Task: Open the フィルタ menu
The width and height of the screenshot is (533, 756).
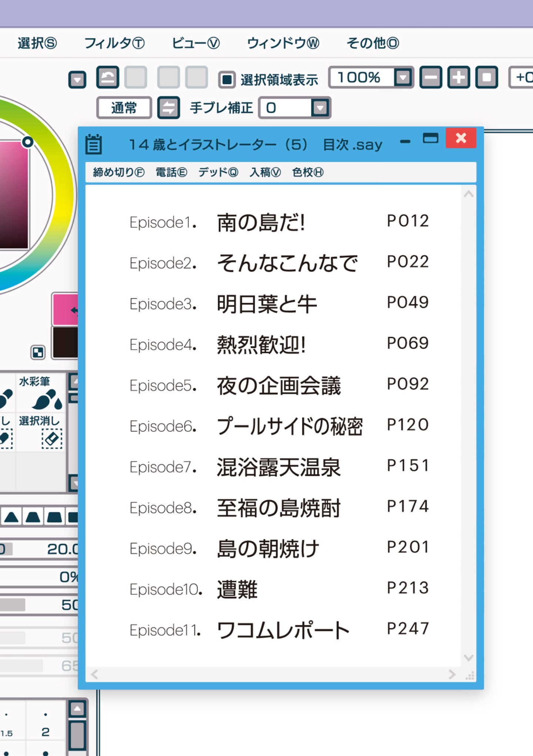Action: pos(114,43)
